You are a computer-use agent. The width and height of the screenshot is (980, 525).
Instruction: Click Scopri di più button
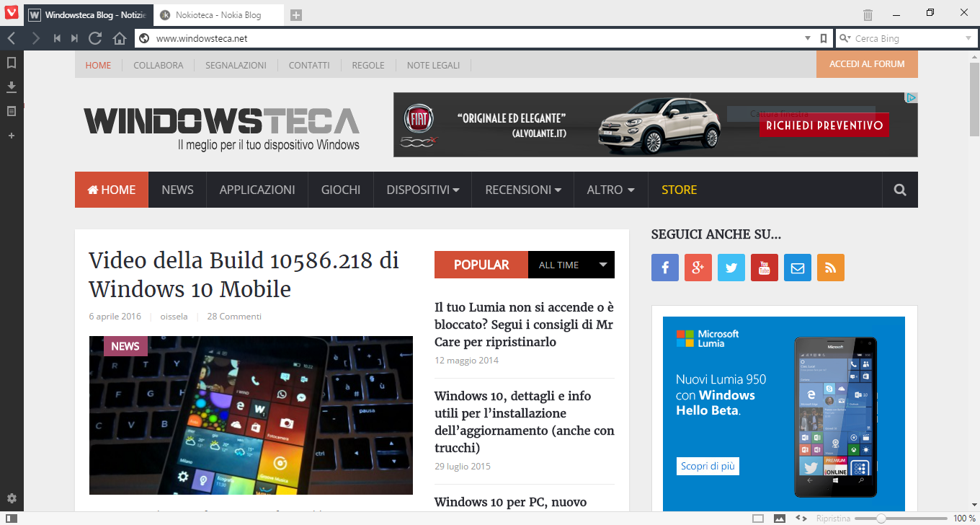[708, 467]
